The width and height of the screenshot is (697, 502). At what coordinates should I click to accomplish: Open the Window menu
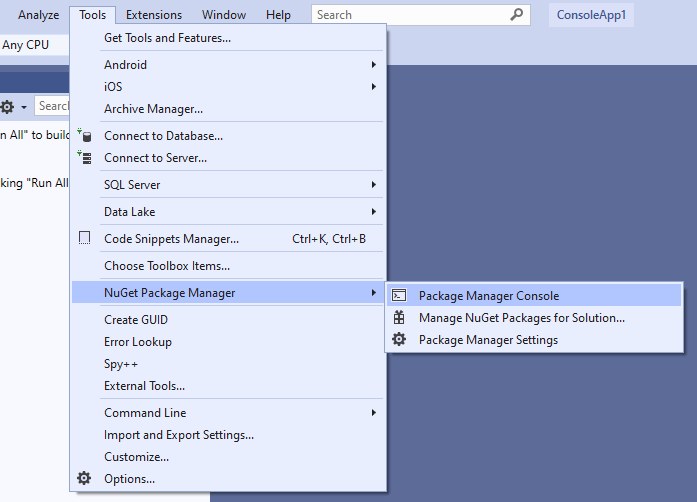pos(224,15)
